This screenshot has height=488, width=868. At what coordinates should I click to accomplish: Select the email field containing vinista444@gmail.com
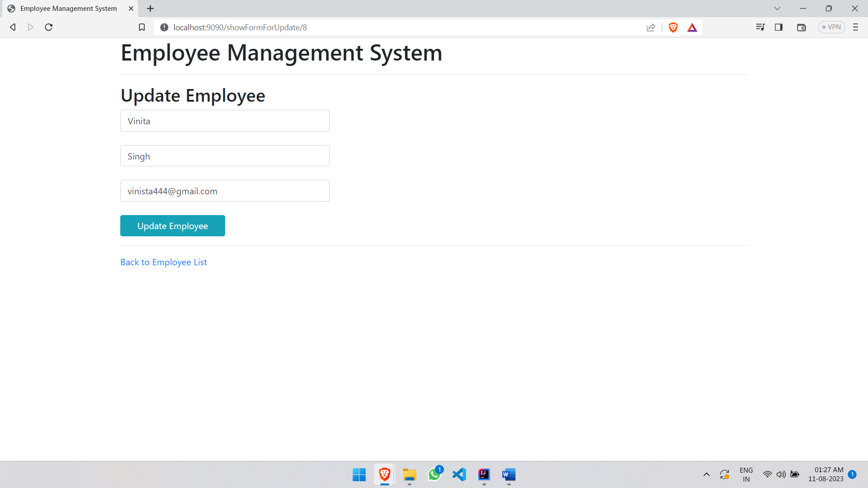pos(224,191)
